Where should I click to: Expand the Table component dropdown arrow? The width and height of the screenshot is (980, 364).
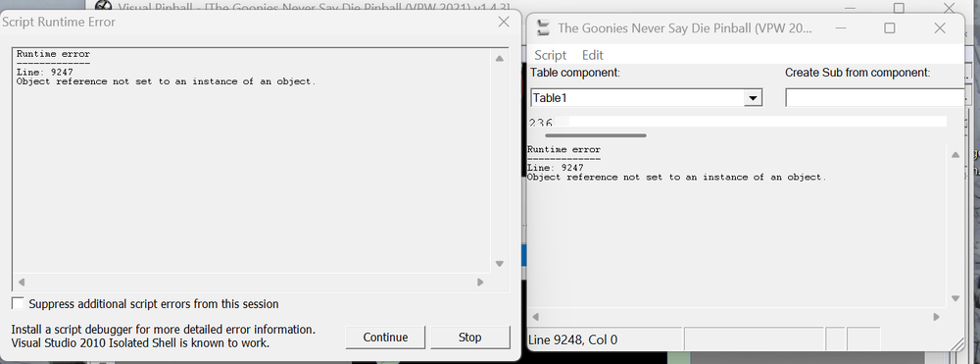point(753,98)
